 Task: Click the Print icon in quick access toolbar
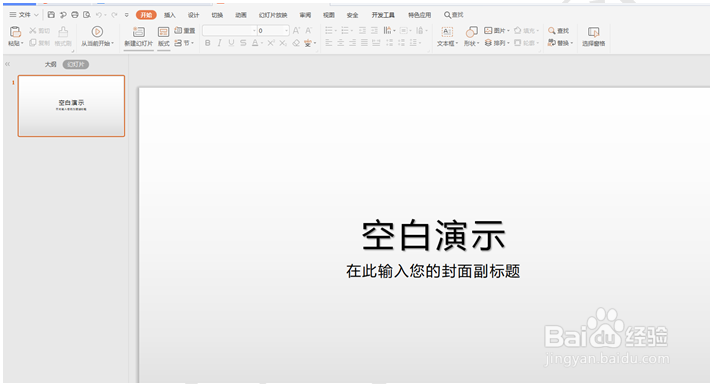click(x=75, y=15)
